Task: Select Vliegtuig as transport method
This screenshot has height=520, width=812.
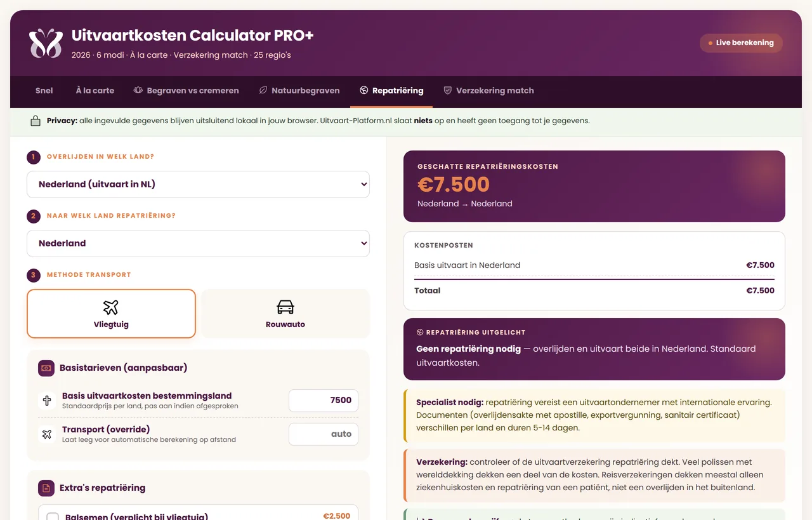Action: click(x=111, y=314)
